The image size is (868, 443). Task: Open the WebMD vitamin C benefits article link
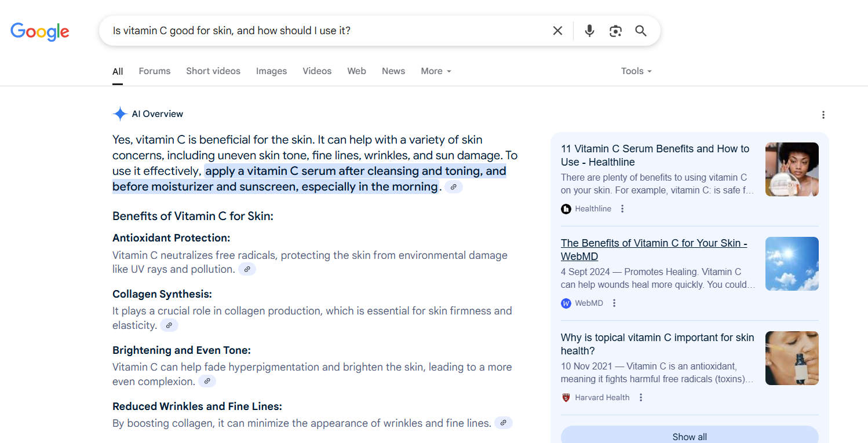pos(654,249)
